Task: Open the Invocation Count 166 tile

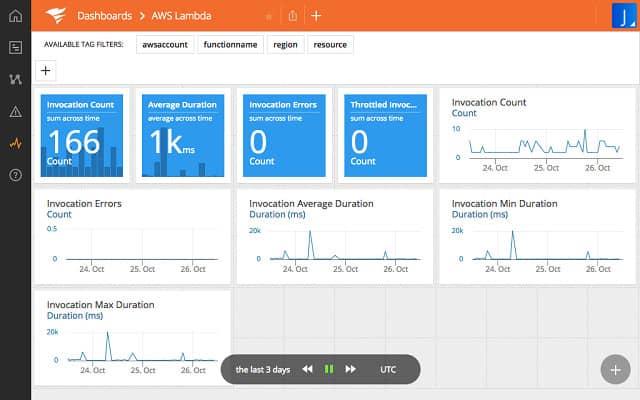Action: [82, 136]
